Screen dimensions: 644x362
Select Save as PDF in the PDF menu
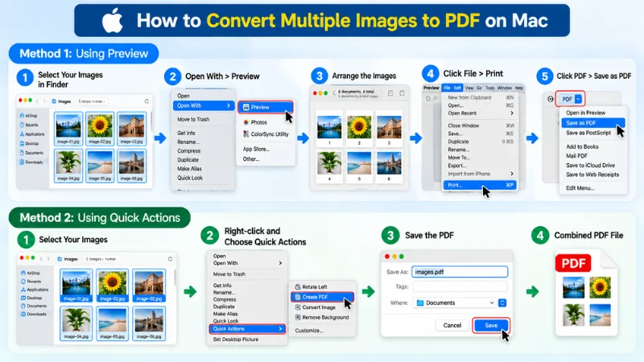click(x=593, y=123)
